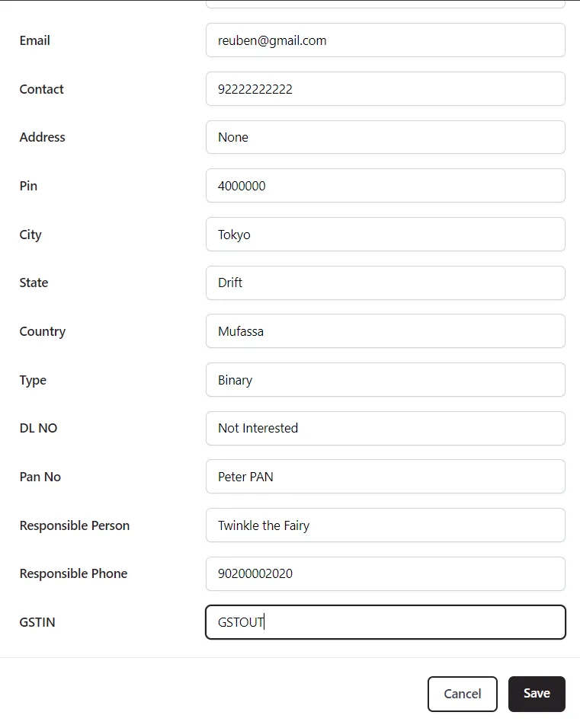
Task: Click into the Pin field
Action: pyautogui.click(x=385, y=186)
